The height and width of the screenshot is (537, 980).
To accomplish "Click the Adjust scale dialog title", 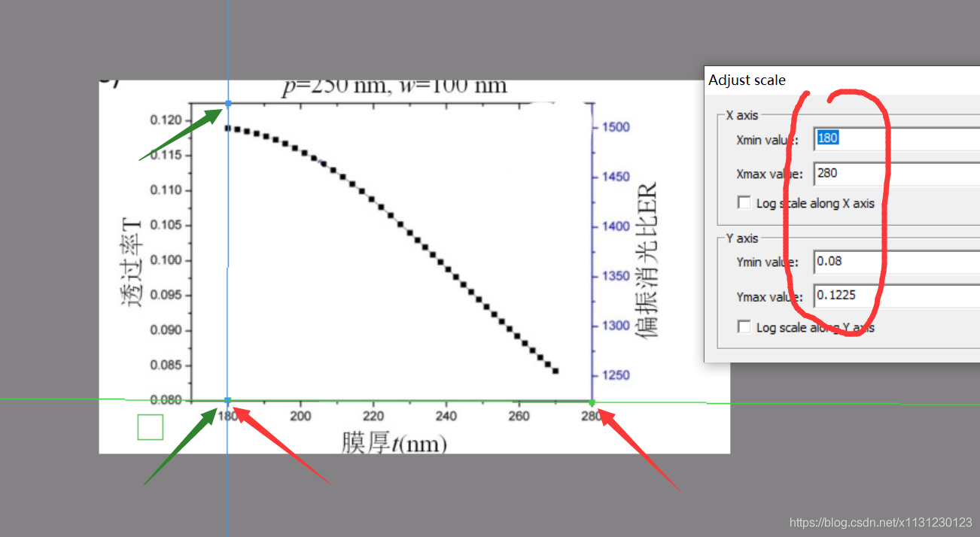I will point(747,80).
